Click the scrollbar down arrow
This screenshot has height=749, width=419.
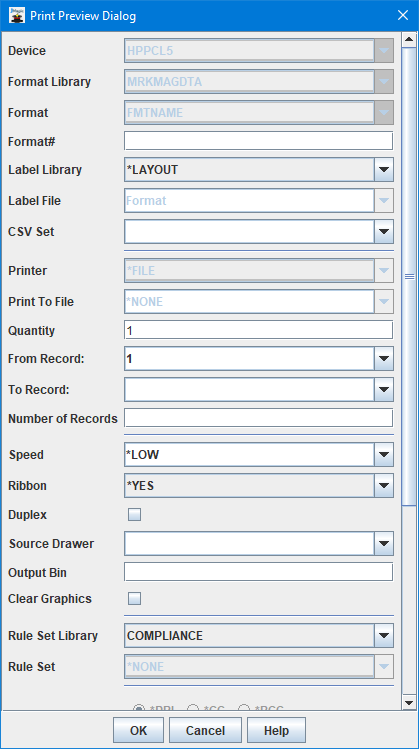409,702
